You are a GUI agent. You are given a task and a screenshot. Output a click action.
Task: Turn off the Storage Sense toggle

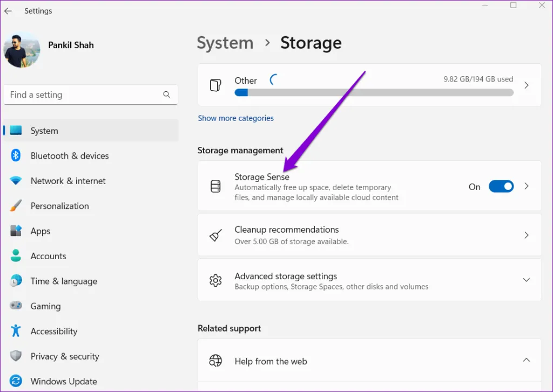pyautogui.click(x=501, y=186)
